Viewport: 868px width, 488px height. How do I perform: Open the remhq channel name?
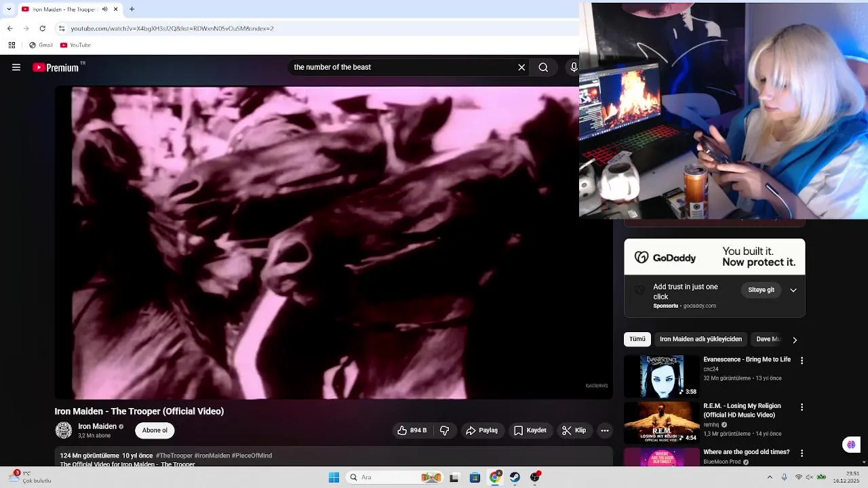[711, 425]
